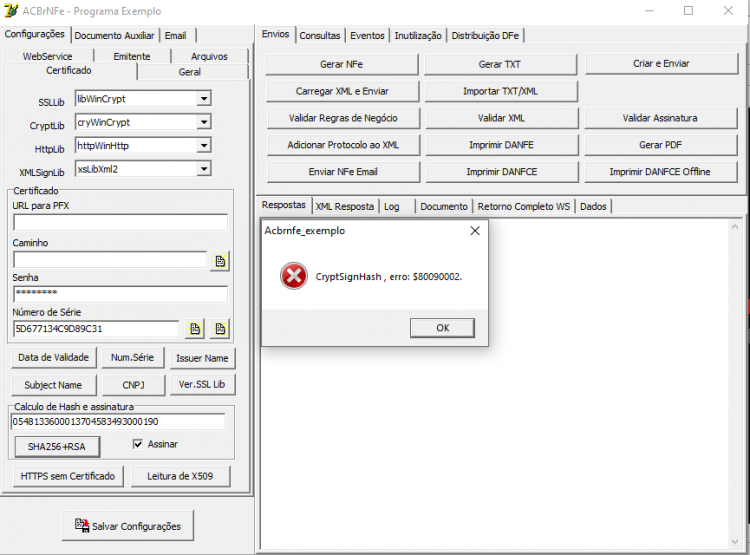Click the first certificate icon beside Número de Série

point(195,329)
